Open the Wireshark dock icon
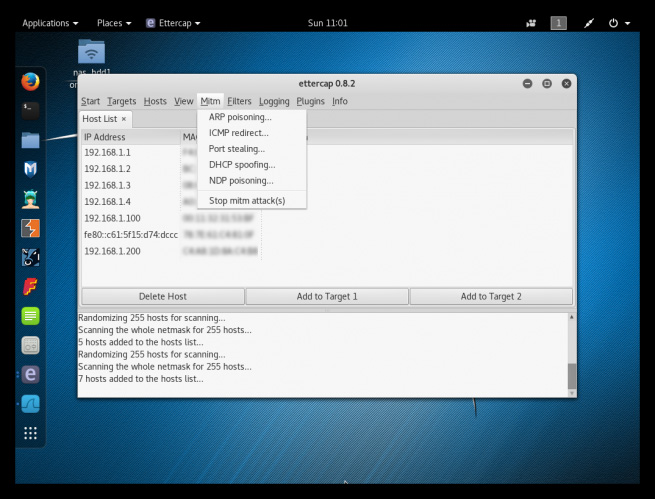655x499 pixels. (30, 404)
